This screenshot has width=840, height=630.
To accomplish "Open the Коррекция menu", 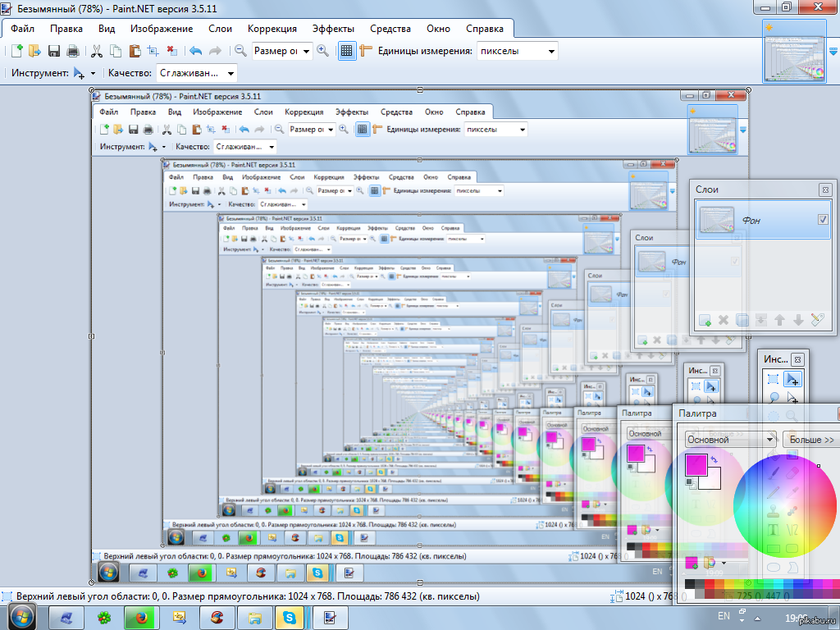I will click(272, 29).
